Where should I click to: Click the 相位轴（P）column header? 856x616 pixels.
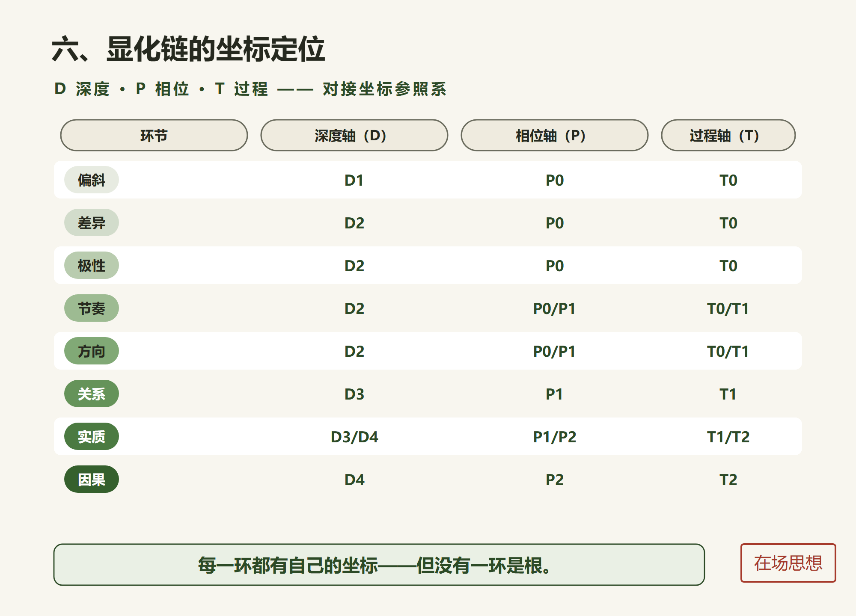point(555,135)
